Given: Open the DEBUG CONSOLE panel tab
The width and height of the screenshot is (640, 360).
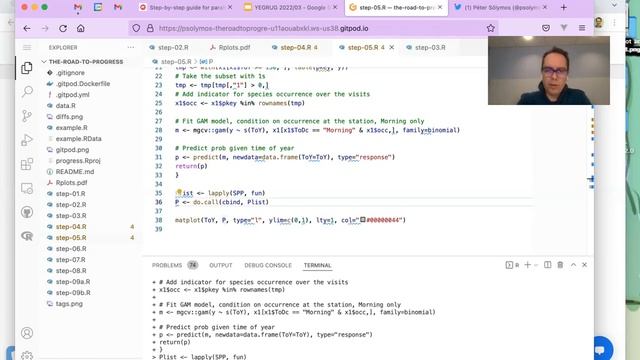Looking at the screenshot, I should tap(268, 265).
